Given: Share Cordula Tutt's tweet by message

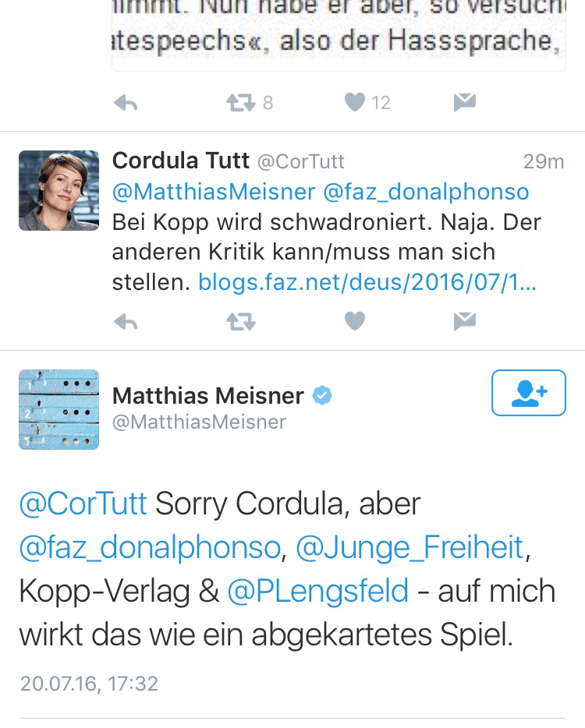Looking at the screenshot, I should (x=465, y=321).
